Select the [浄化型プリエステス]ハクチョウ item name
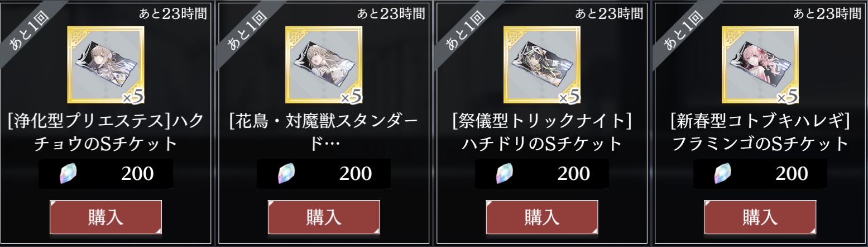868x247 pixels. tap(106, 133)
